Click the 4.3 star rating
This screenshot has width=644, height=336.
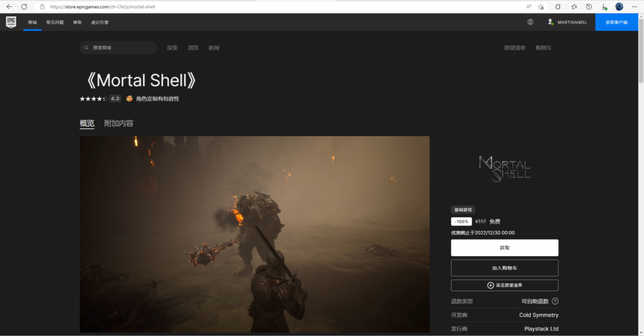[100, 99]
